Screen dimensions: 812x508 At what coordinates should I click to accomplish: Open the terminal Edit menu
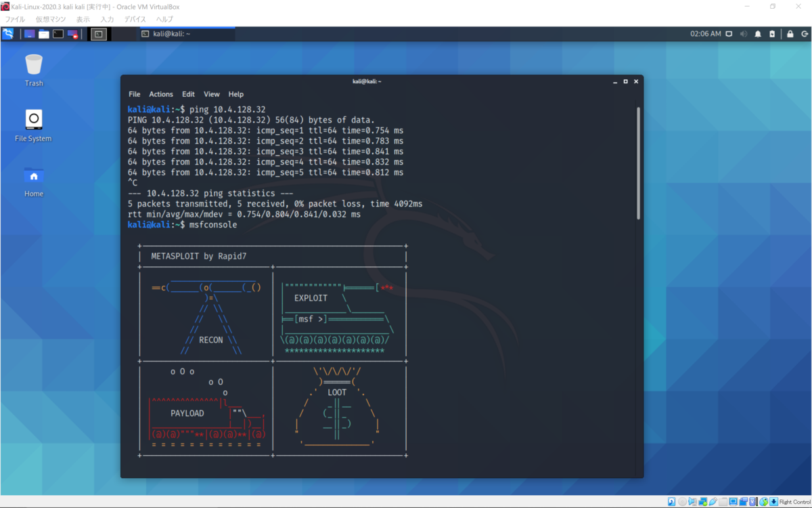pyautogui.click(x=188, y=94)
